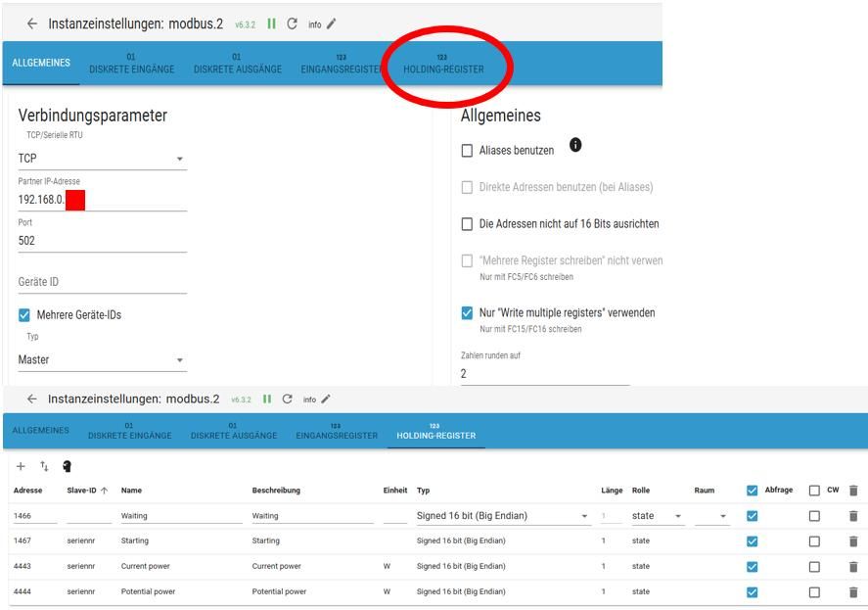Edit the Adresse field with 1466
868x610 pixels.
pyautogui.click(x=35, y=516)
